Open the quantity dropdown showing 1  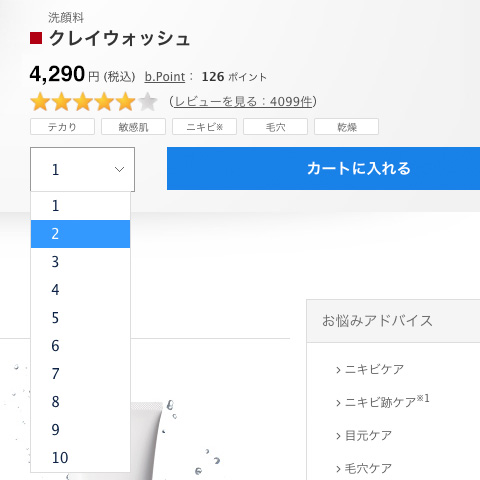click(x=82, y=169)
